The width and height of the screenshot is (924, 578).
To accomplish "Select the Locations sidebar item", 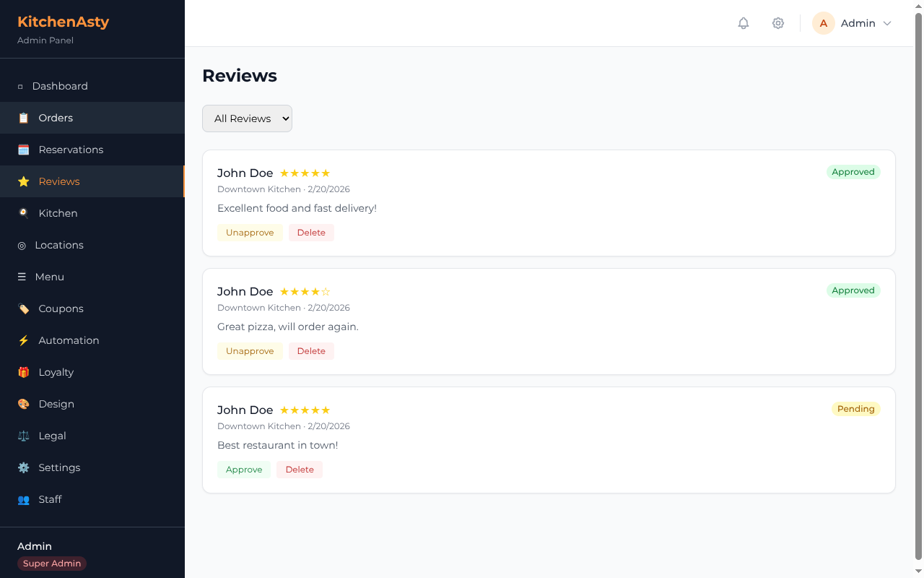I will (58, 244).
